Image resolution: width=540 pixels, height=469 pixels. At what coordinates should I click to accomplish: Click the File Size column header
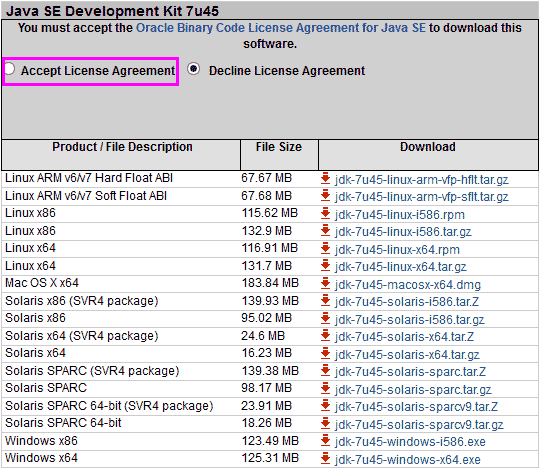coord(279,147)
